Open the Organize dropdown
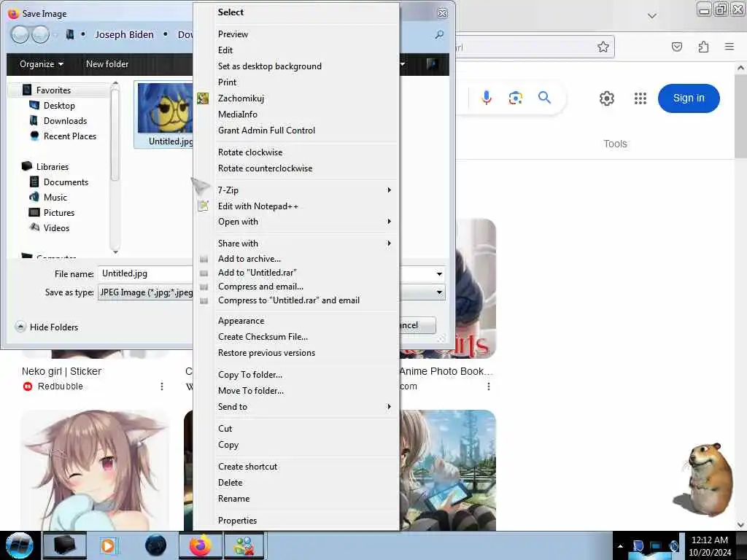The width and height of the screenshot is (747, 560). [42, 64]
